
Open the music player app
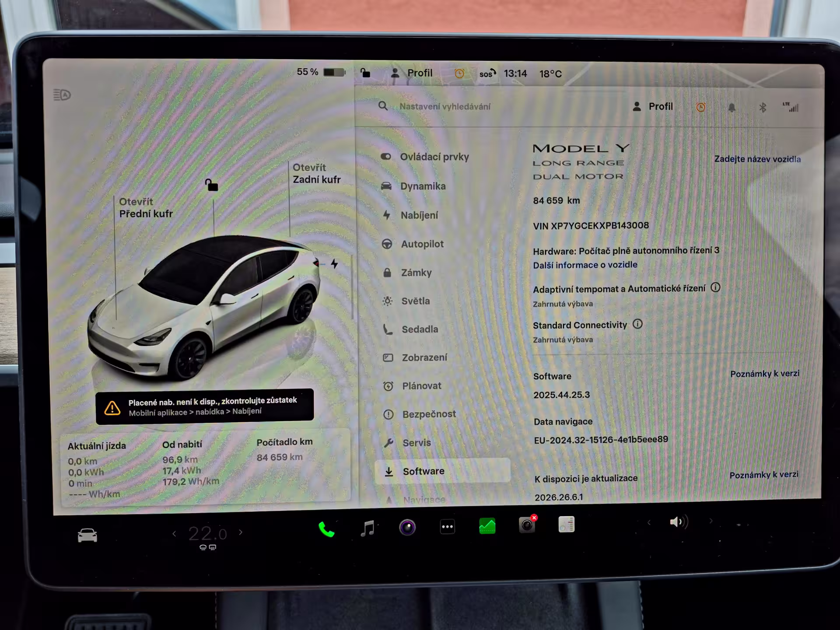point(367,528)
